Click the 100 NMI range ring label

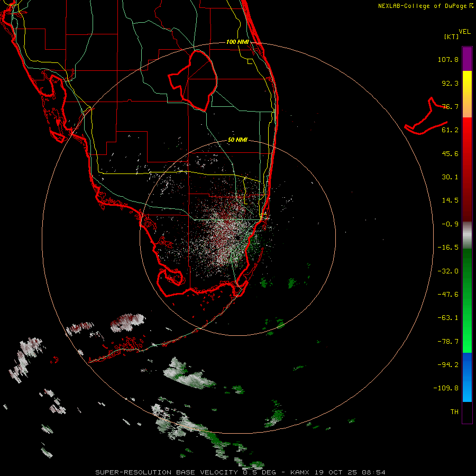[x=237, y=42]
